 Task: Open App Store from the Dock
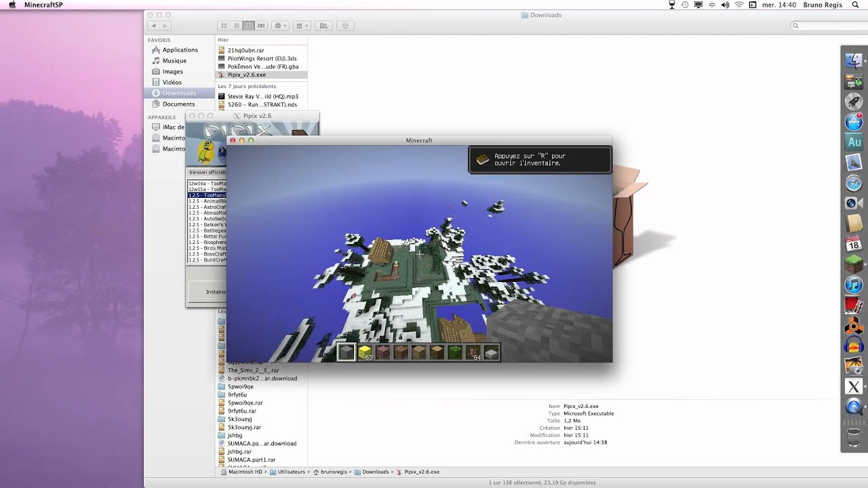click(854, 122)
